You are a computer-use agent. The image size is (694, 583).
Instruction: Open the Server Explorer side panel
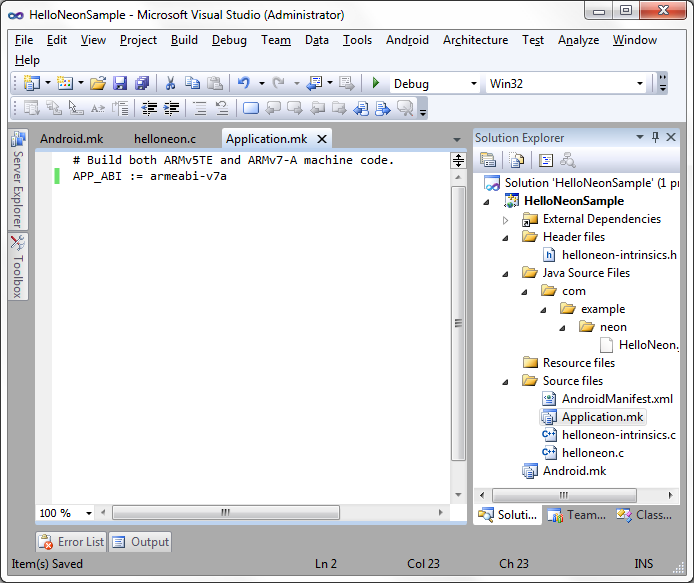coord(18,179)
